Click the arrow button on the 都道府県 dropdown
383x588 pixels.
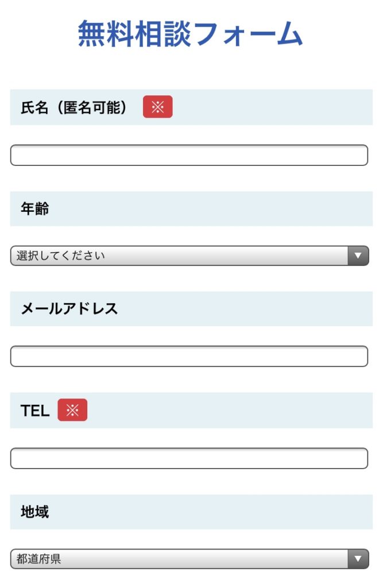pos(358,559)
